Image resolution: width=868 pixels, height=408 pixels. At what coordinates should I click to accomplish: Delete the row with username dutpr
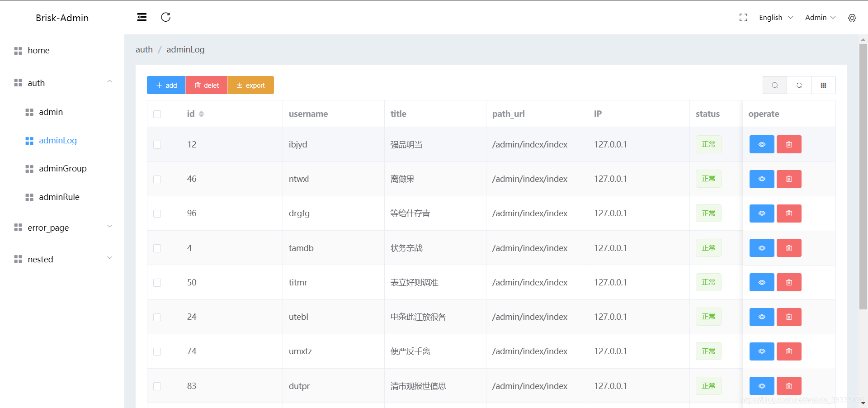789,386
